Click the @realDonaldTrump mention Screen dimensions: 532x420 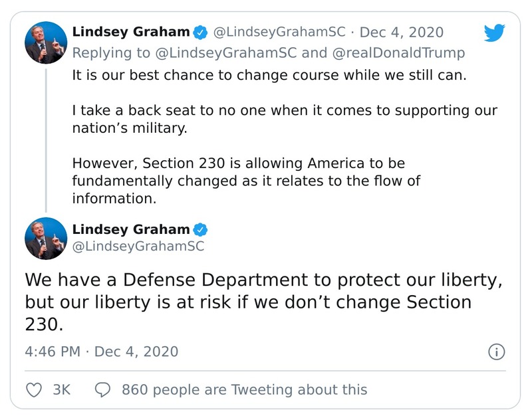click(x=398, y=52)
